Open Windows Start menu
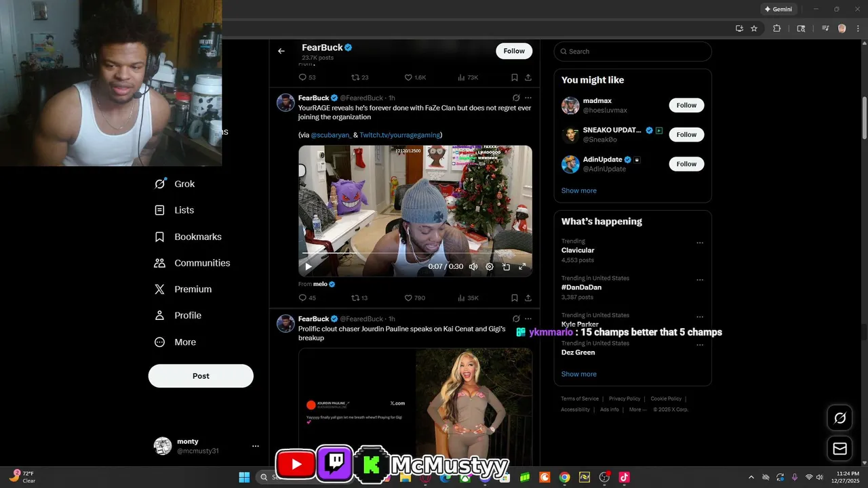868x488 pixels. (x=244, y=477)
